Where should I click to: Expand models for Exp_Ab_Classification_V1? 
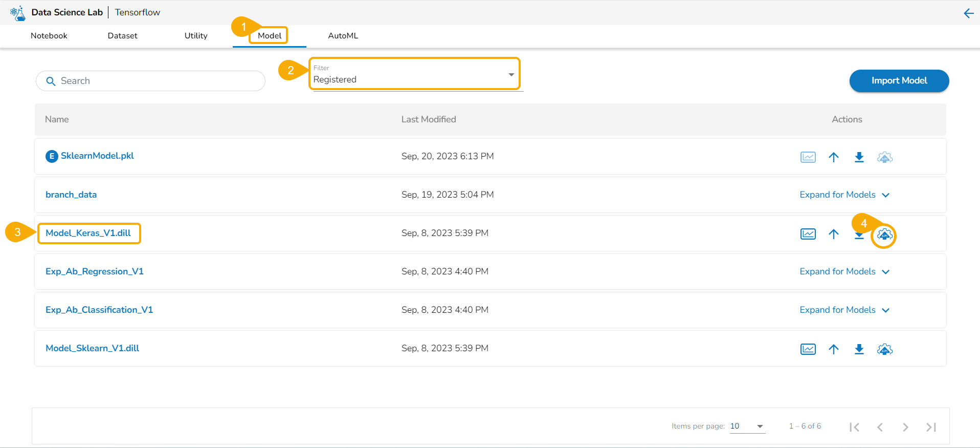[844, 310]
